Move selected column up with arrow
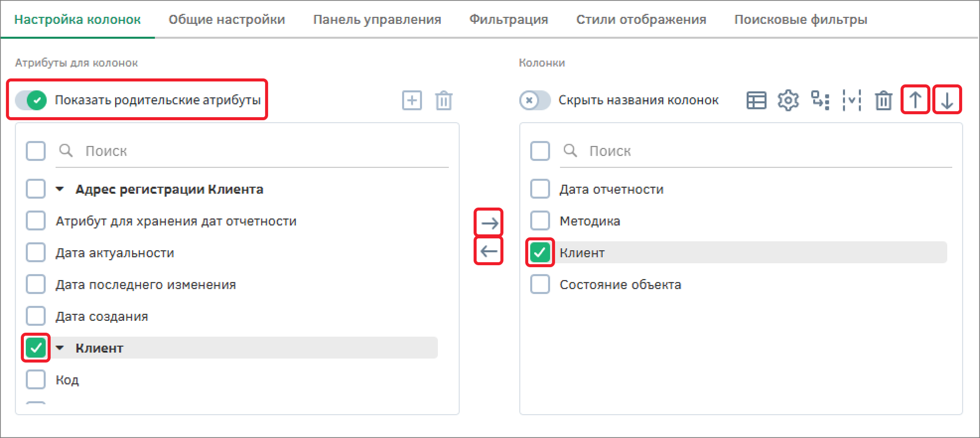 [915, 100]
